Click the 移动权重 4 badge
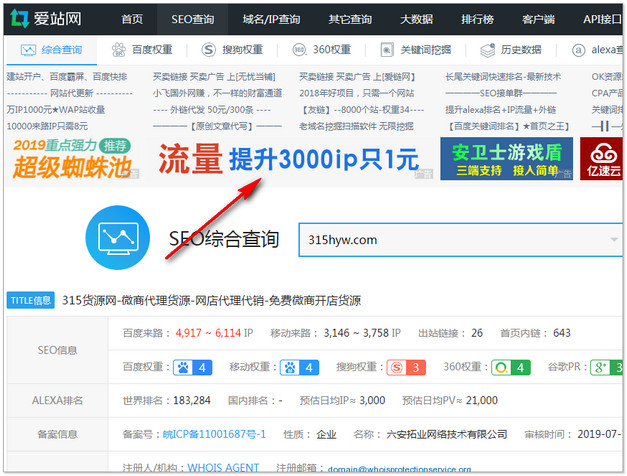Viewport: 627px width, 476px height. tap(300, 367)
